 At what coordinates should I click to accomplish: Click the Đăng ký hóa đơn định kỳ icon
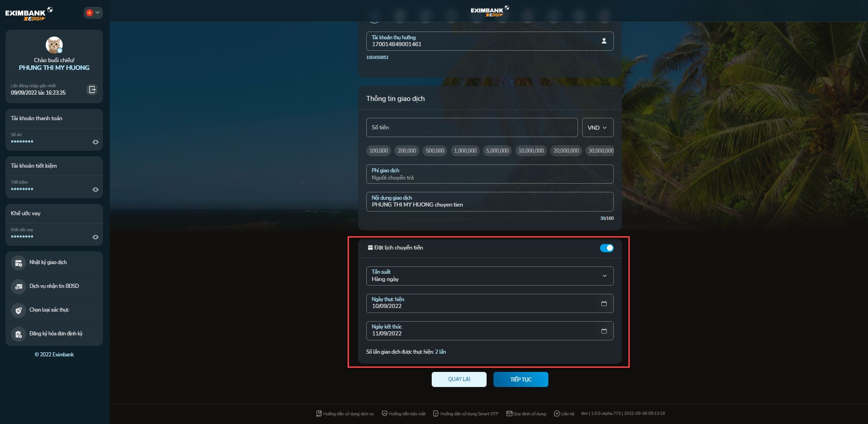(18, 334)
